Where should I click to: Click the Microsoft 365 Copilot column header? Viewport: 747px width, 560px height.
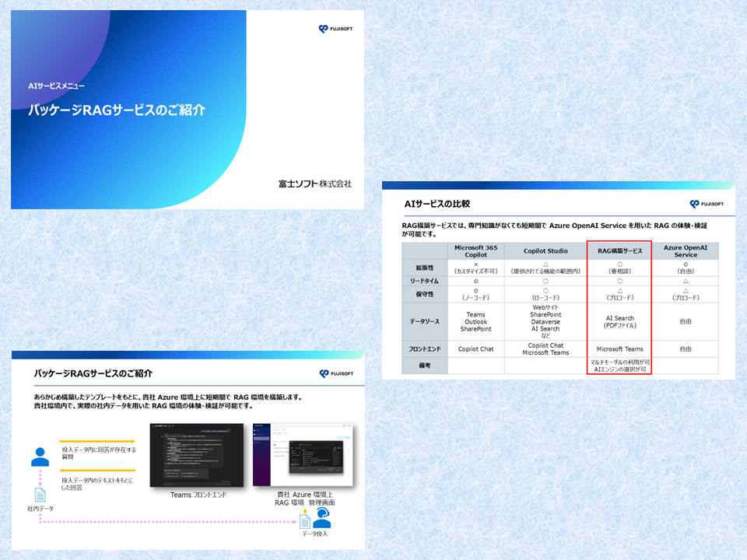tap(475, 250)
